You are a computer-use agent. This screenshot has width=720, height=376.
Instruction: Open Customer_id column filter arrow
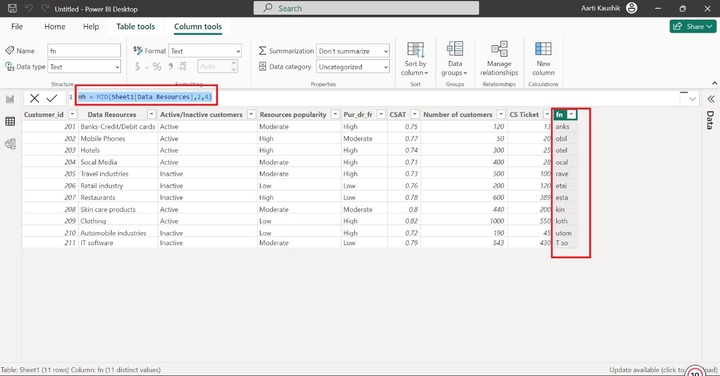72,114
